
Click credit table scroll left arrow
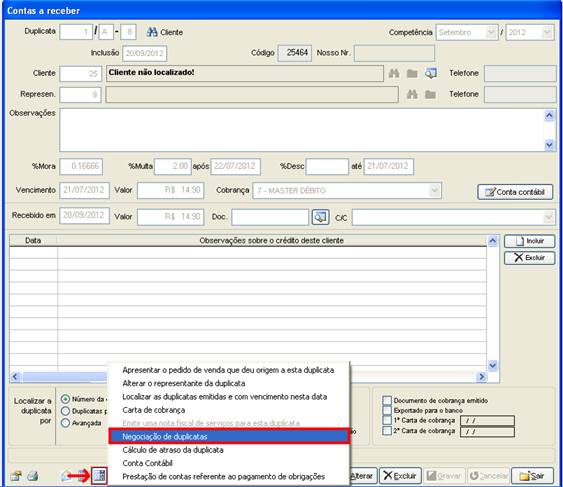coord(15,376)
